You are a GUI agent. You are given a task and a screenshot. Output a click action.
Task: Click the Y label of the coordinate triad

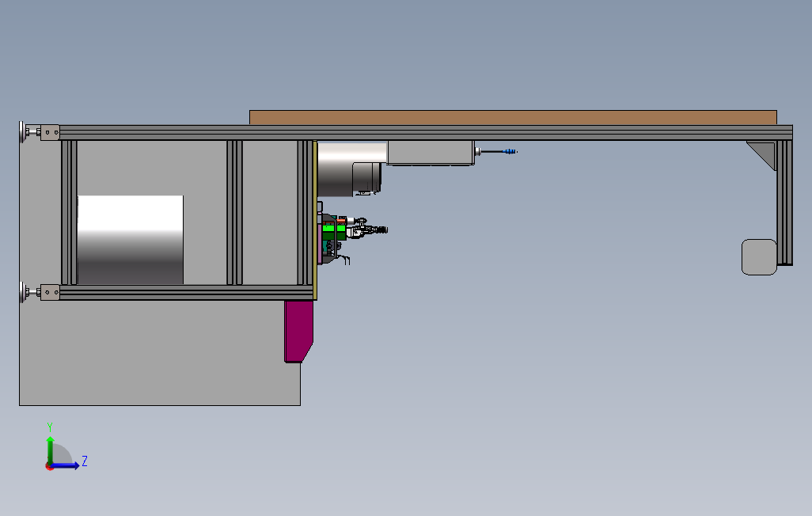(50, 427)
